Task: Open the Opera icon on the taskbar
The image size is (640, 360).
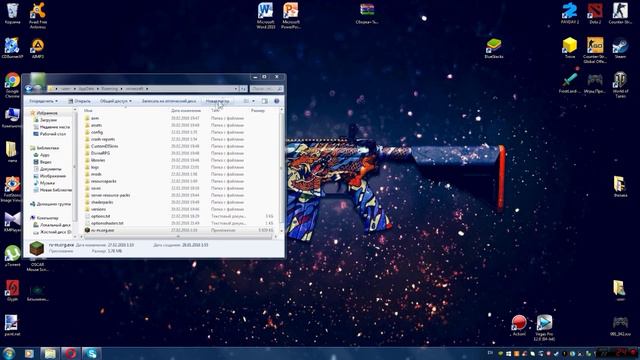Action: click(x=70, y=353)
